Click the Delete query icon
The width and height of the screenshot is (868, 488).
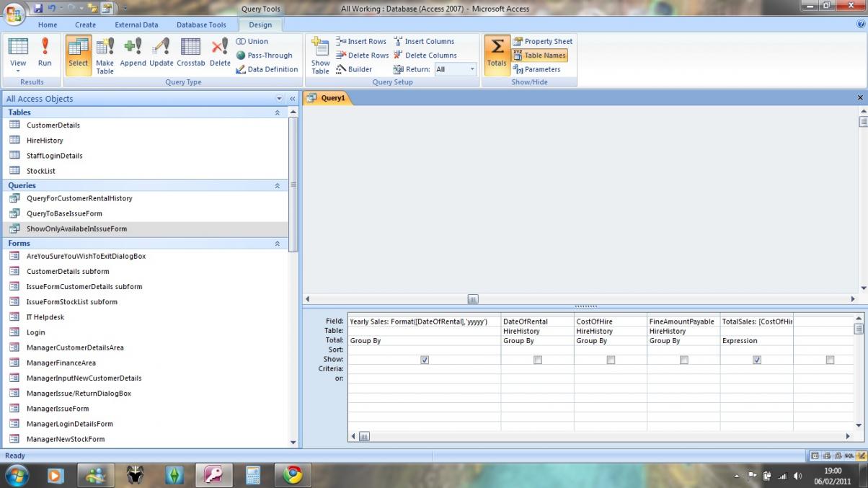220,54
